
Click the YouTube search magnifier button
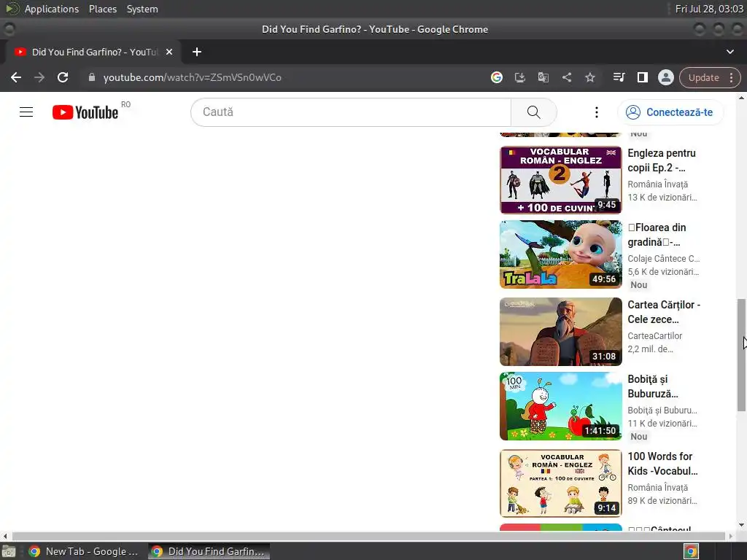click(x=533, y=112)
